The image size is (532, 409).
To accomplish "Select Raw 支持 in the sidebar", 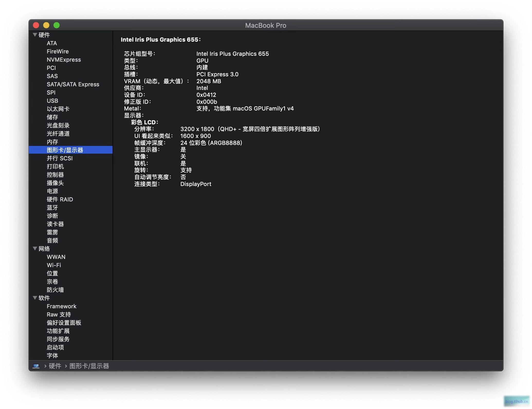I will (59, 314).
